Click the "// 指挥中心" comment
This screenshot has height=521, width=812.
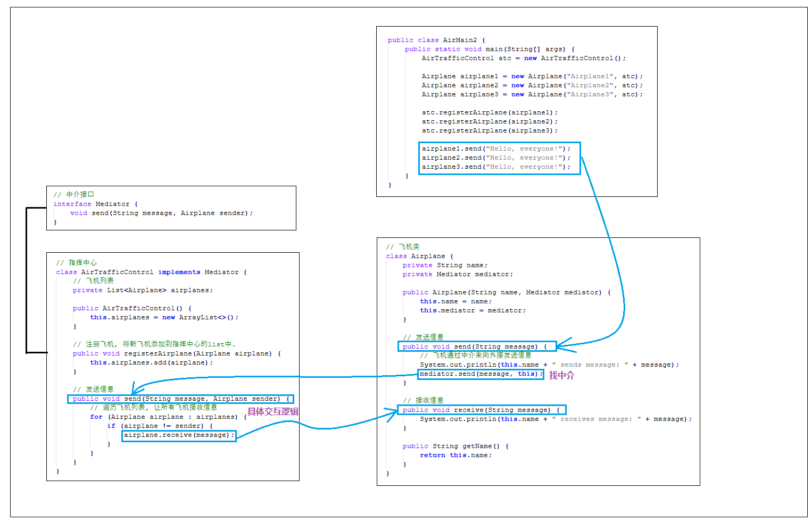[x=77, y=263]
